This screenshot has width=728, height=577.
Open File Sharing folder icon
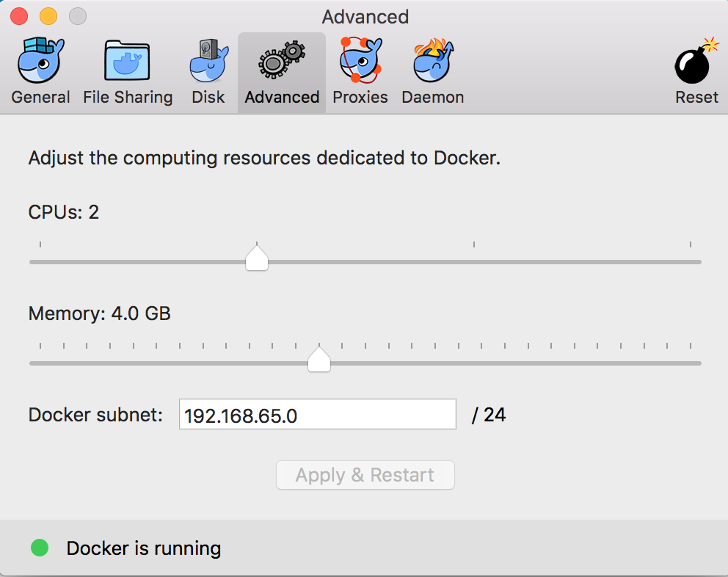(127, 61)
